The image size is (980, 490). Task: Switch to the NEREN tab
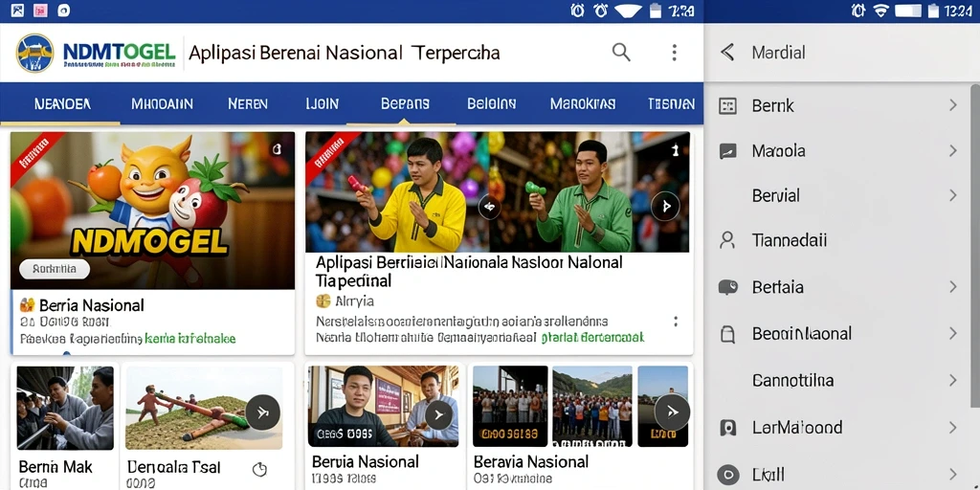click(248, 103)
